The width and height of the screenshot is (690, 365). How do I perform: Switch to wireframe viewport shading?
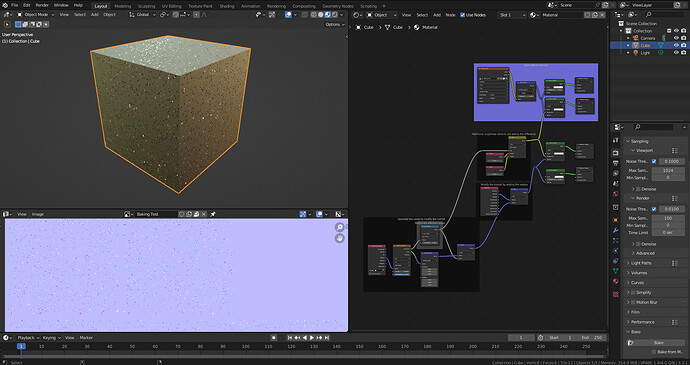[314, 15]
